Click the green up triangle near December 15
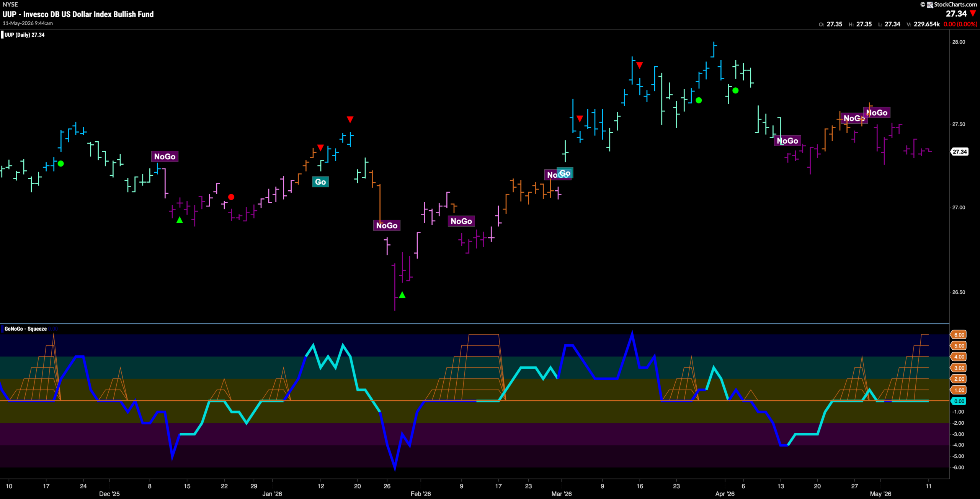This screenshot has width=980, height=499. pos(180,220)
